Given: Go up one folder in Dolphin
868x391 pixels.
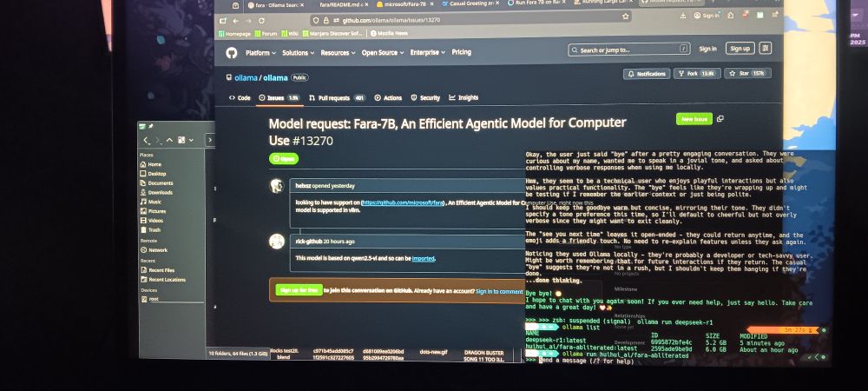Looking at the screenshot, I should [x=169, y=141].
